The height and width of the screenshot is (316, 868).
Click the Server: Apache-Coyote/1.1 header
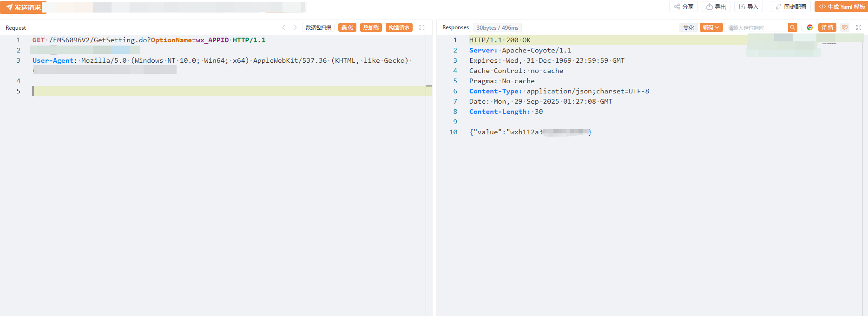[x=520, y=50]
